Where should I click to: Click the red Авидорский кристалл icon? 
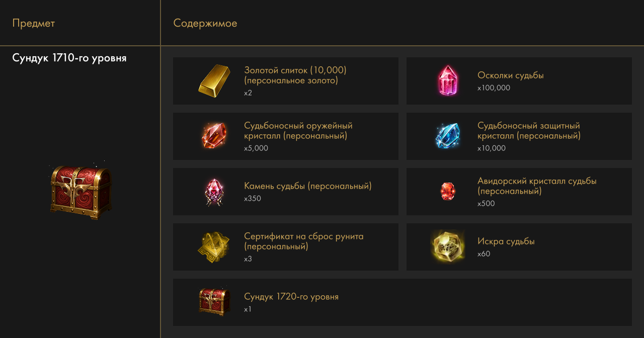[447, 191]
